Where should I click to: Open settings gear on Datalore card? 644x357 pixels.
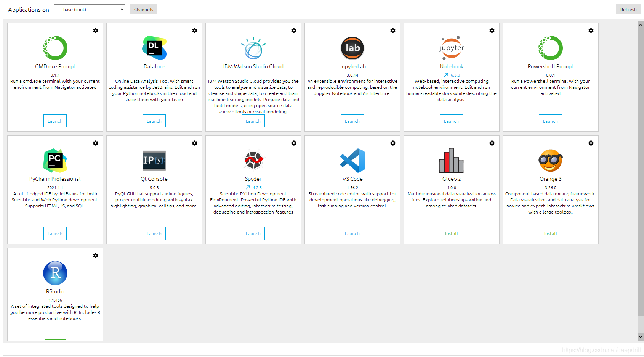[195, 31]
